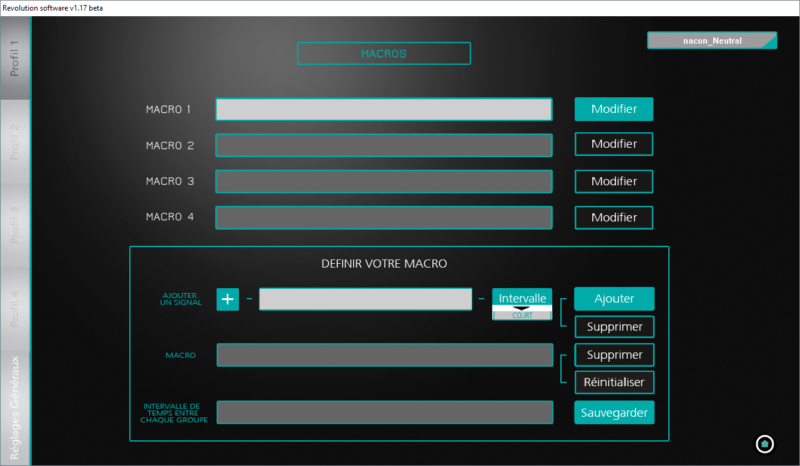The width and height of the screenshot is (800, 466).
Task: Click the Réinitialiser button
Action: point(614,382)
